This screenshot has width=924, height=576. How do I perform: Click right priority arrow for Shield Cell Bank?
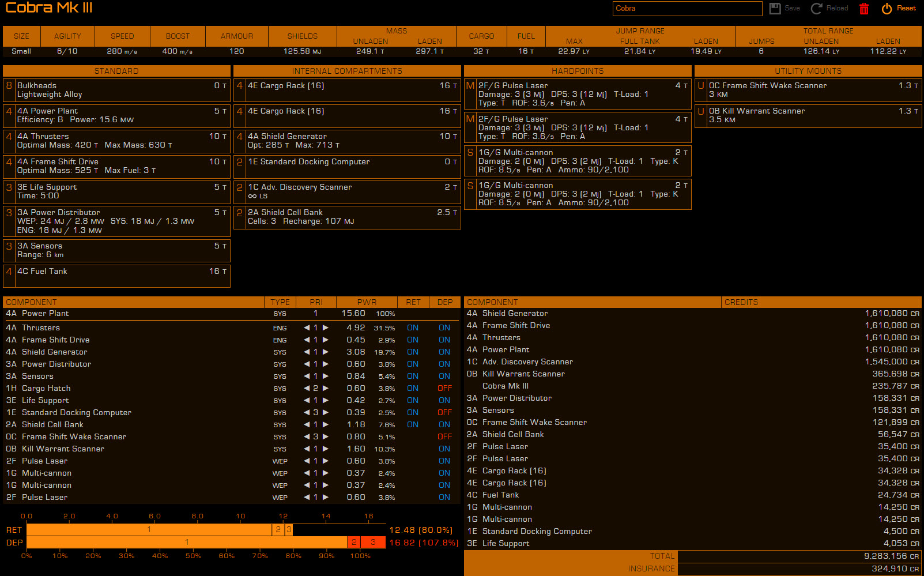[x=326, y=424]
